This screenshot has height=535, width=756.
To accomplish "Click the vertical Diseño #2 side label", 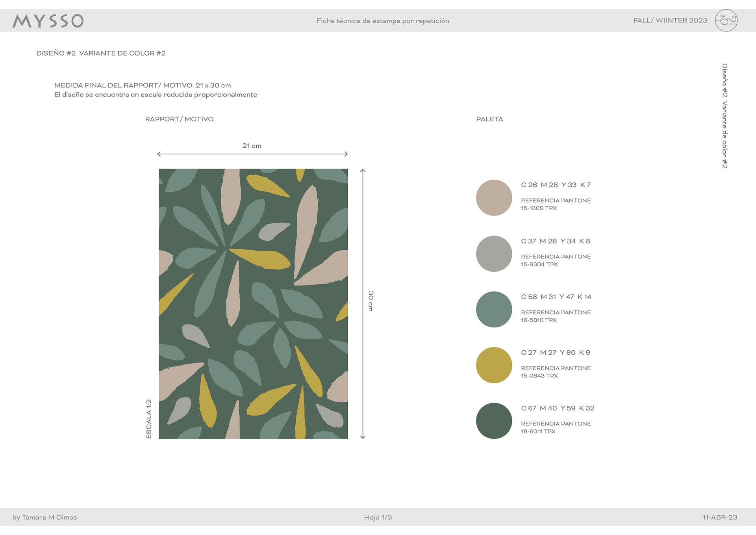I will pos(724,116).
